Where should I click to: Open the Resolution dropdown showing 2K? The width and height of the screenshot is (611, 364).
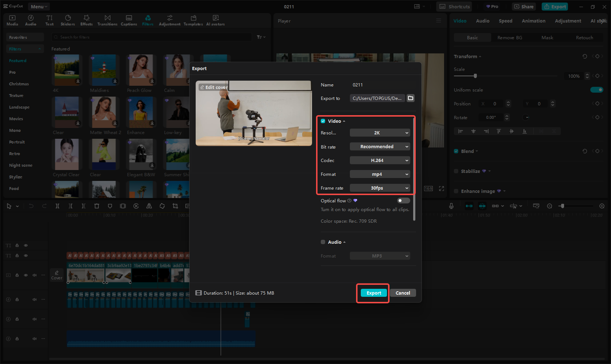tap(380, 133)
